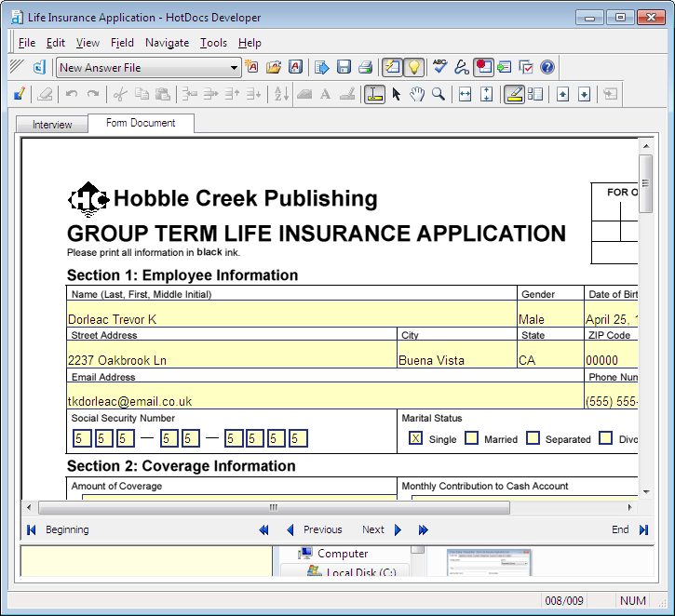Click the Print document icon
The image size is (675, 616).
pos(365,67)
